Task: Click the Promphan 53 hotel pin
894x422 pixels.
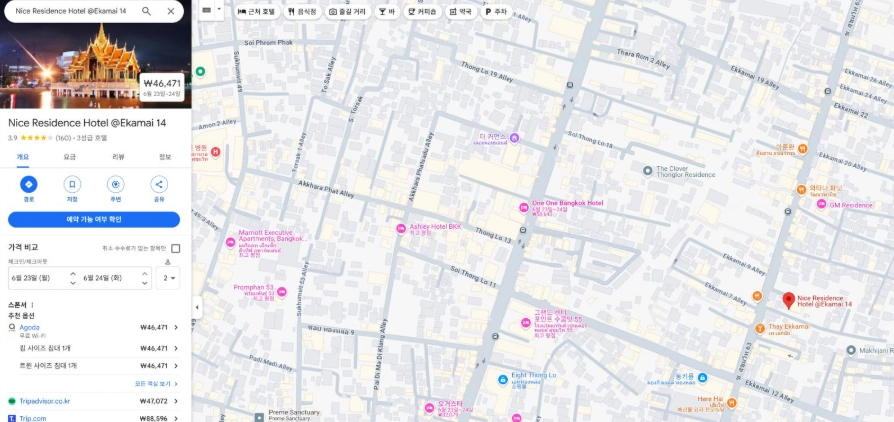Action: (282, 292)
